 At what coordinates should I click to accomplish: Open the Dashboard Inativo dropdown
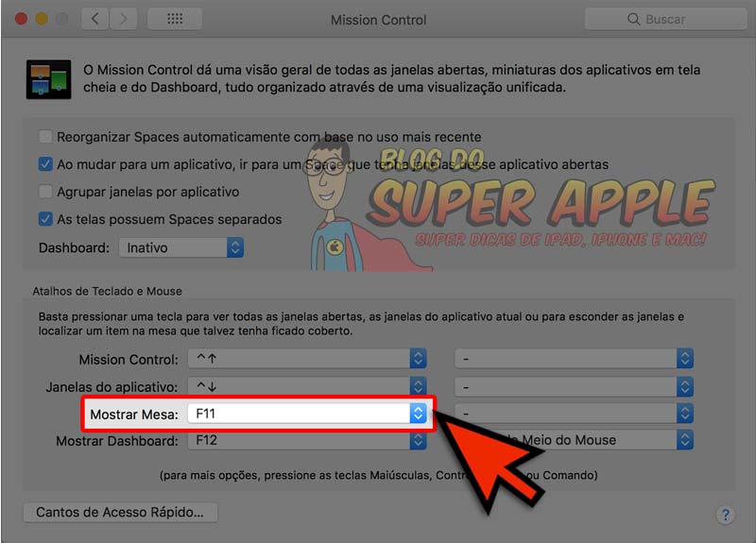tap(181, 247)
